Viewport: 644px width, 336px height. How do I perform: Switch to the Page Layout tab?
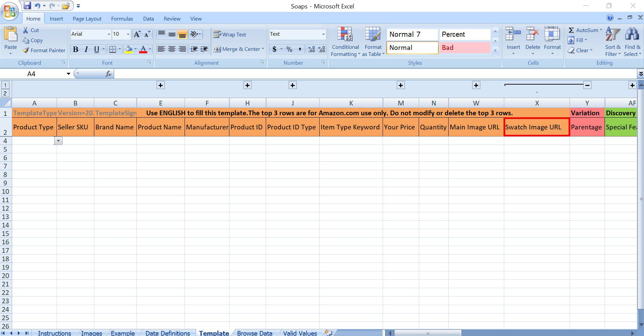tap(87, 19)
